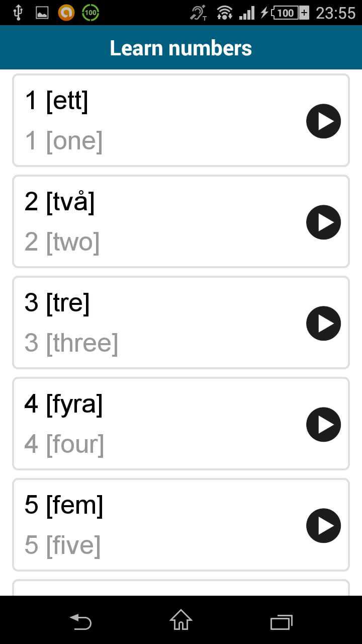The width and height of the screenshot is (362, 644).
Task: Select the English translation [two]
Action: (73, 242)
